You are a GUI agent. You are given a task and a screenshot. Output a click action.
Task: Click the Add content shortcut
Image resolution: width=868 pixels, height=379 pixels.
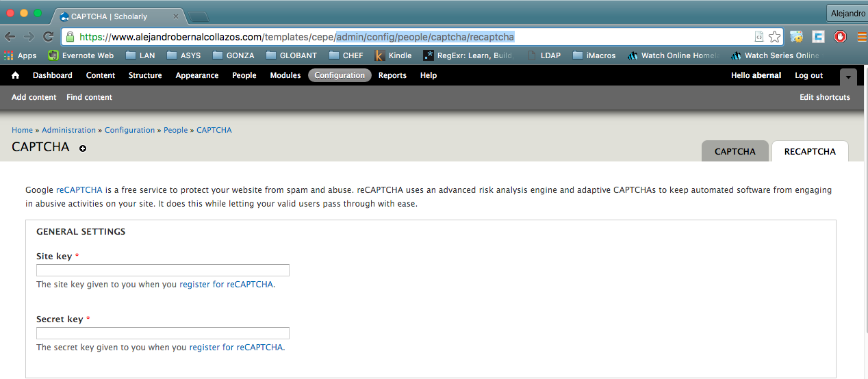34,97
